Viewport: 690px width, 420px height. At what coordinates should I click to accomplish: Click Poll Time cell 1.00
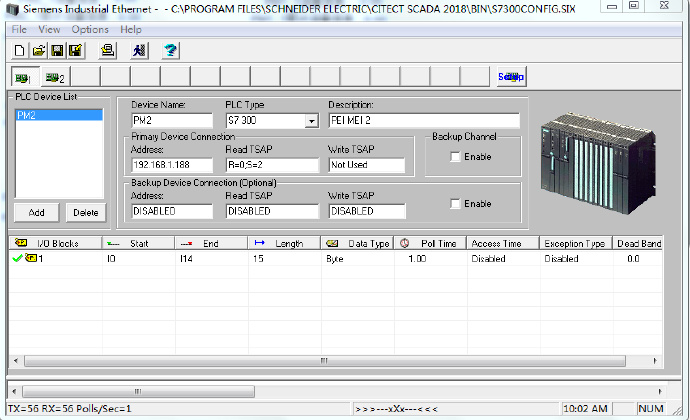(x=417, y=258)
